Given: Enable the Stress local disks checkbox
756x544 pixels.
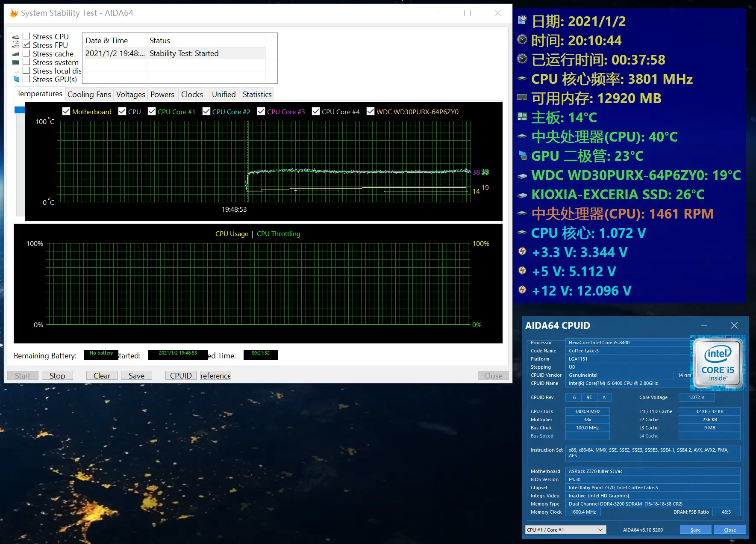Looking at the screenshot, I should coord(26,71).
